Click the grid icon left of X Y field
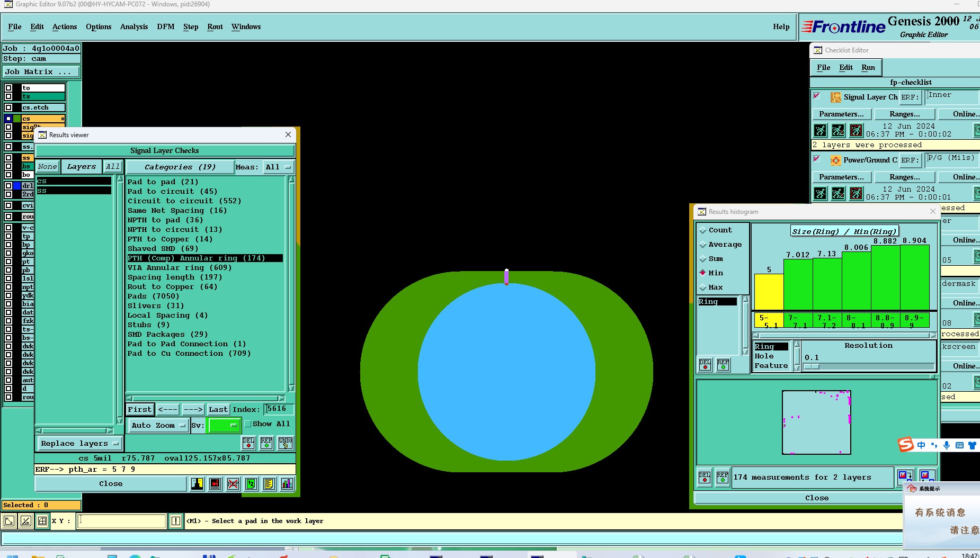This screenshot has height=558, width=980. [x=42, y=521]
